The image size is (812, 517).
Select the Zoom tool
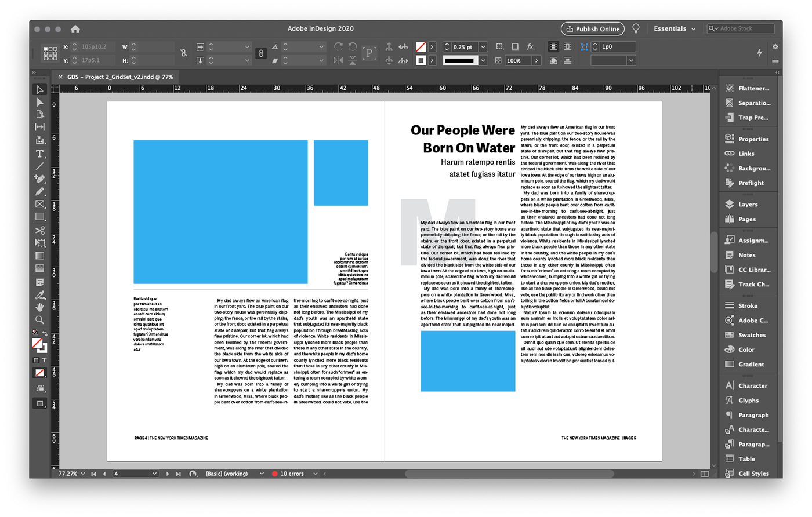coord(39,320)
